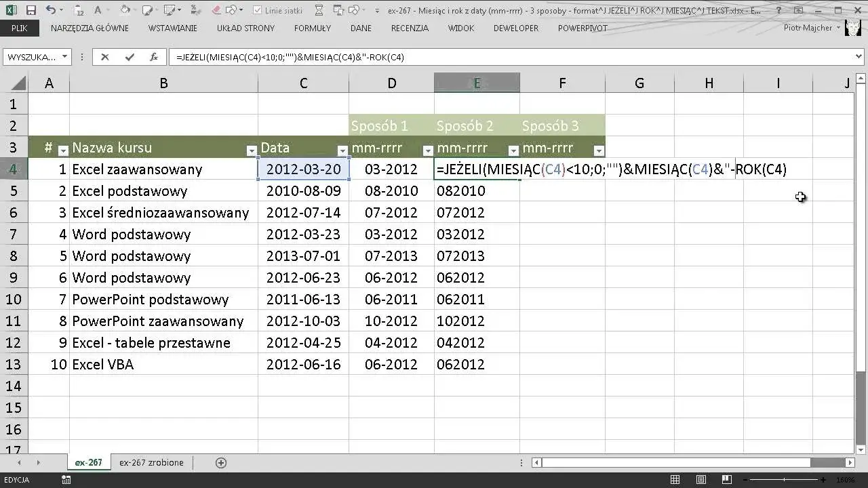868x488 pixels.
Task: Toggle the Linie siatki checkbox
Action: pos(258,10)
